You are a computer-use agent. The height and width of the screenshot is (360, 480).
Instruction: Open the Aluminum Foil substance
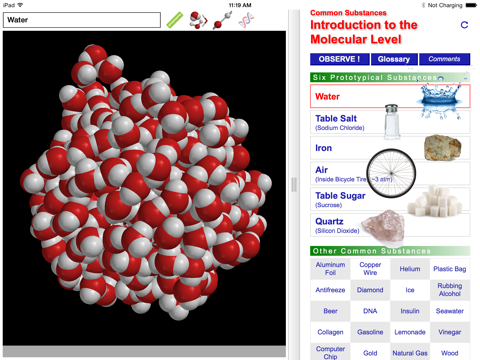pos(330,269)
